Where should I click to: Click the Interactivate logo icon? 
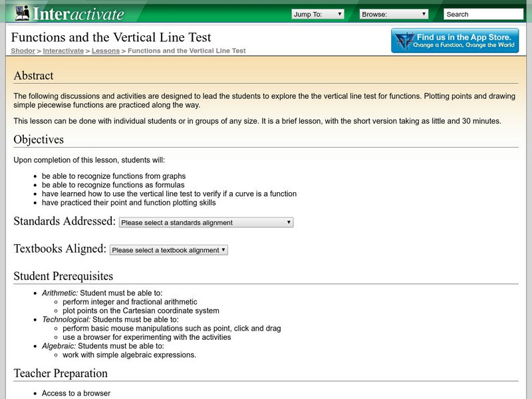(x=23, y=13)
